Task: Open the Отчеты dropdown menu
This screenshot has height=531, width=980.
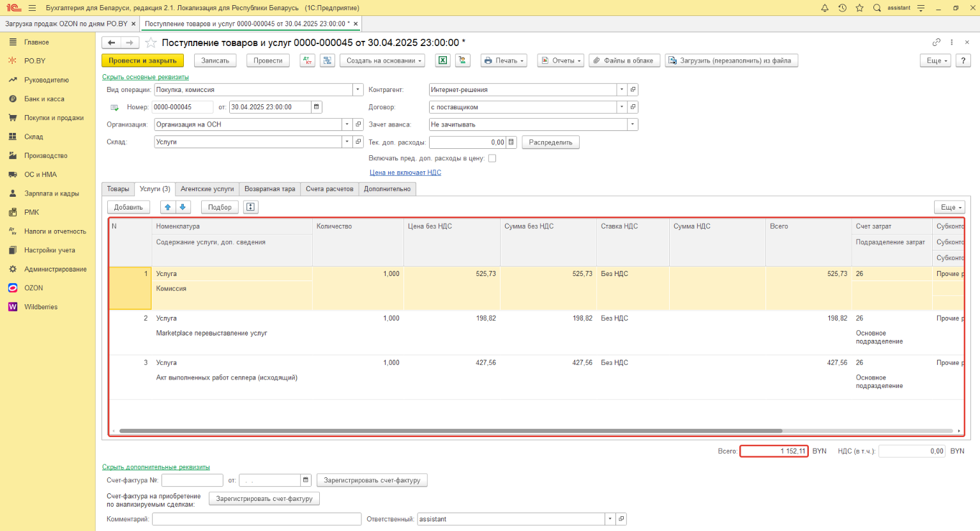Action: pyautogui.click(x=561, y=61)
